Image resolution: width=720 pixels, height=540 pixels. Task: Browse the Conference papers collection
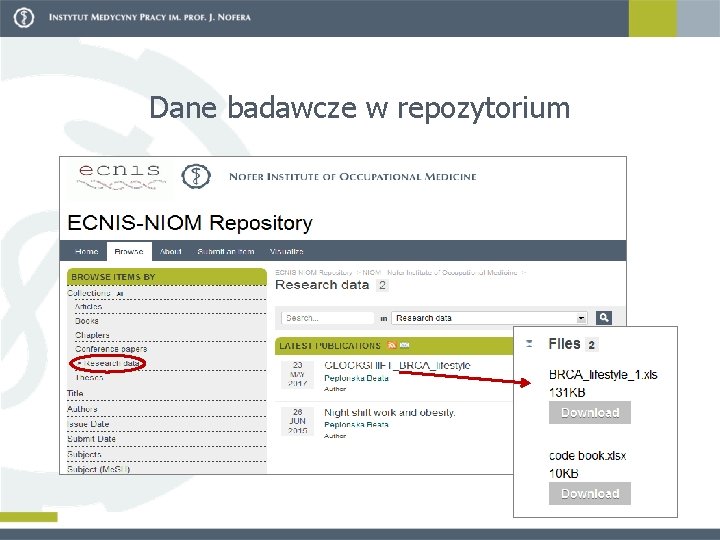pyautogui.click(x=111, y=349)
